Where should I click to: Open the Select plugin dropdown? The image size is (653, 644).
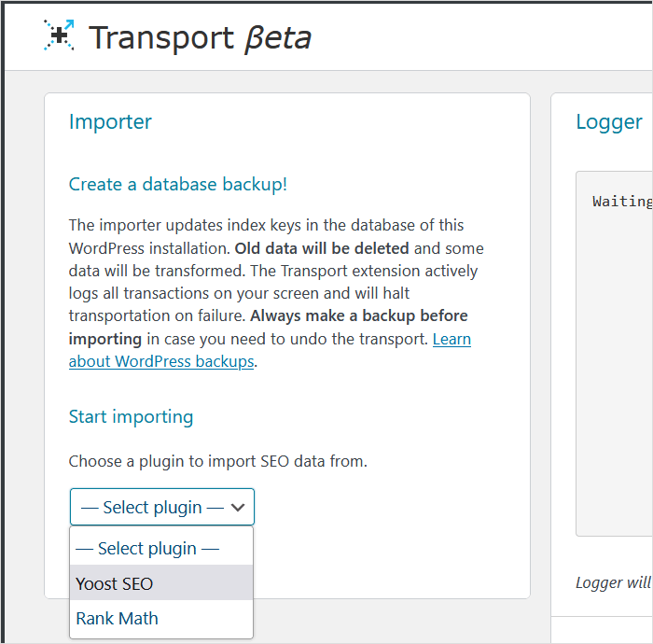click(162, 507)
